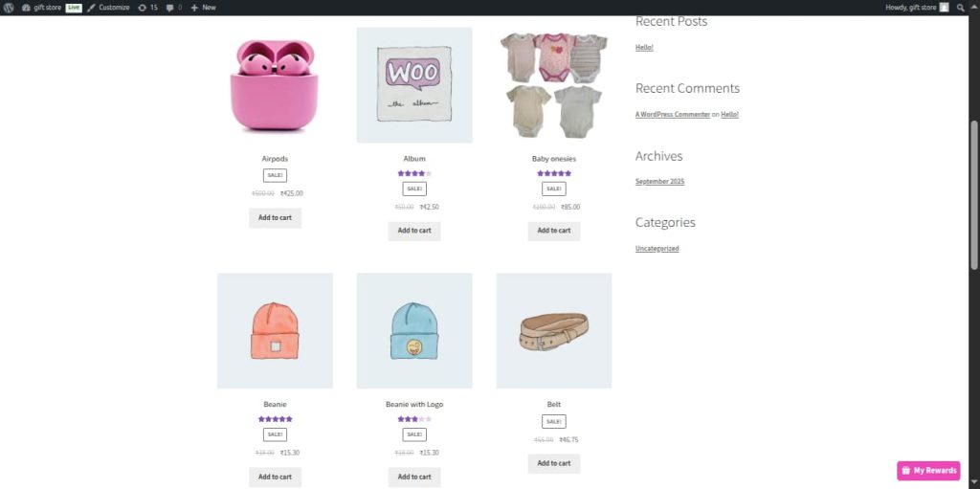
Task: Open the Baby onesies product image
Action: [554, 85]
